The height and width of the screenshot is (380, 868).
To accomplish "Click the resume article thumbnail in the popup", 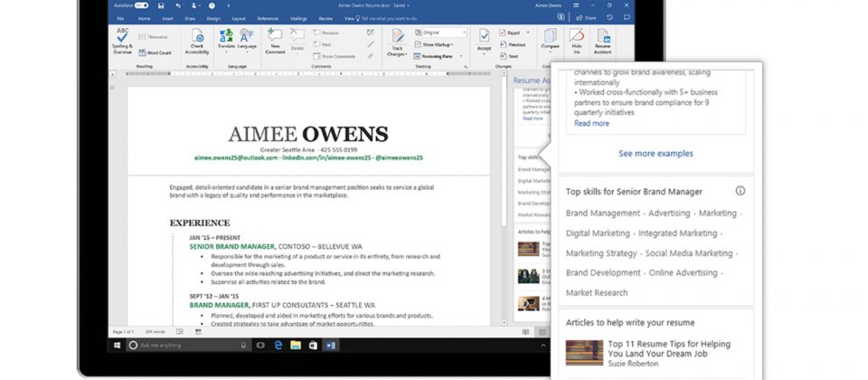I will pyautogui.click(x=584, y=353).
